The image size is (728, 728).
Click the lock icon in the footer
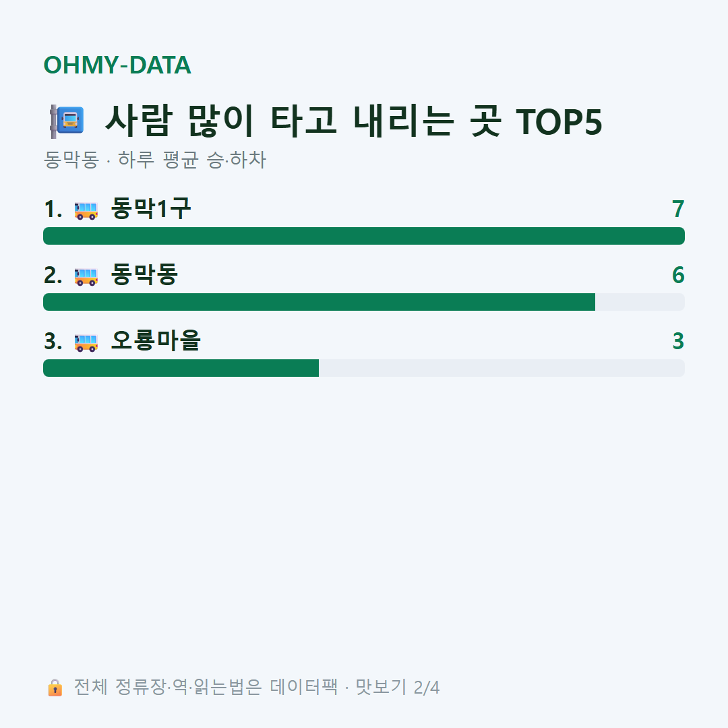[55, 687]
